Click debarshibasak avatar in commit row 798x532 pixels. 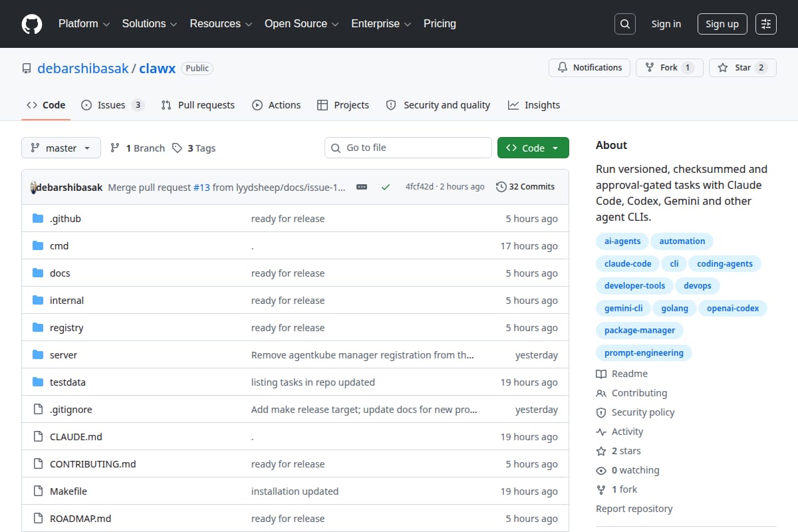[33, 187]
